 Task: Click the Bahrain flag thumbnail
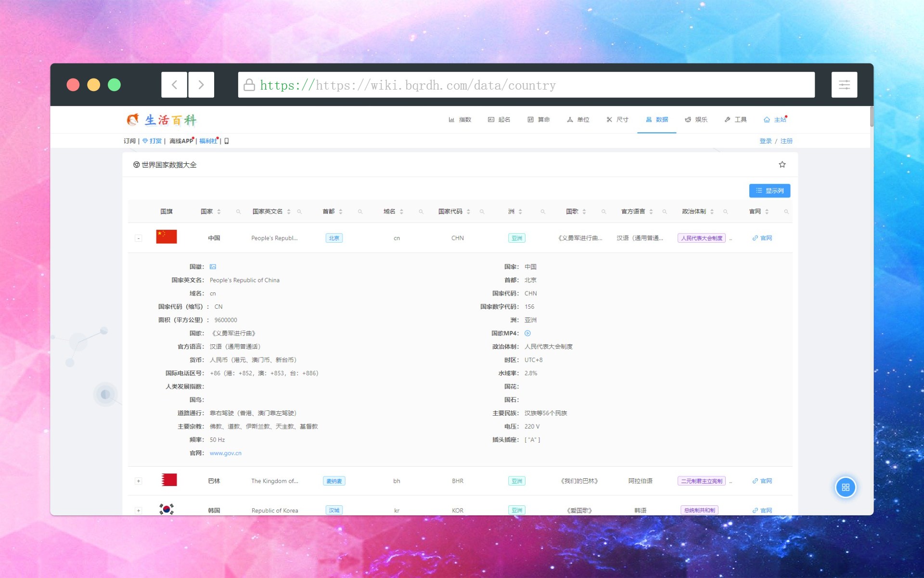(169, 480)
